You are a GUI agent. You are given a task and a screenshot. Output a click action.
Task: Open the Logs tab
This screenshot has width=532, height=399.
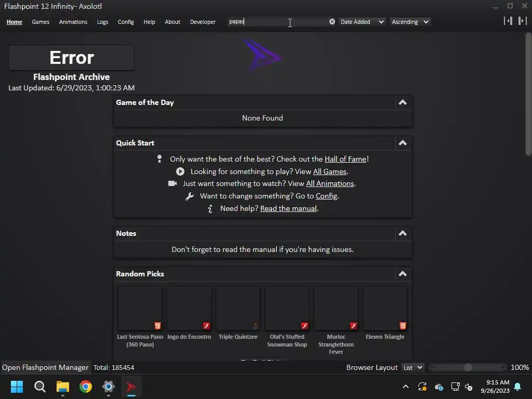pyautogui.click(x=102, y=22)
